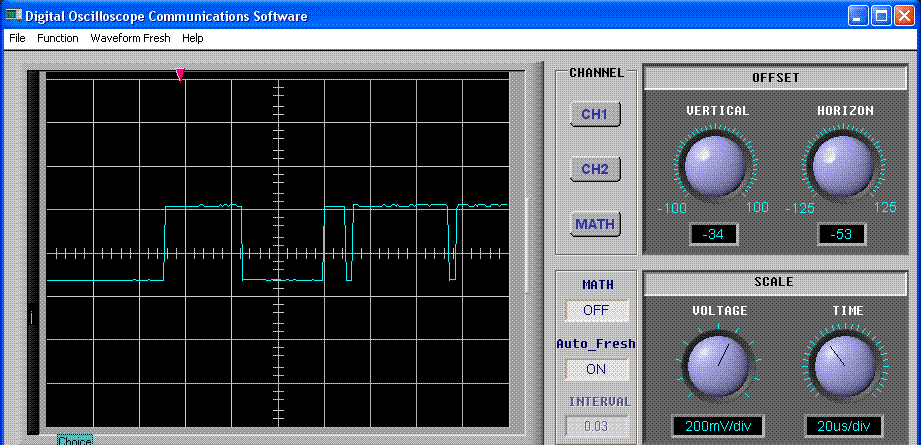Click the vertical offset value -34
This screenshot has width=921, height=445.
[714, 235]
